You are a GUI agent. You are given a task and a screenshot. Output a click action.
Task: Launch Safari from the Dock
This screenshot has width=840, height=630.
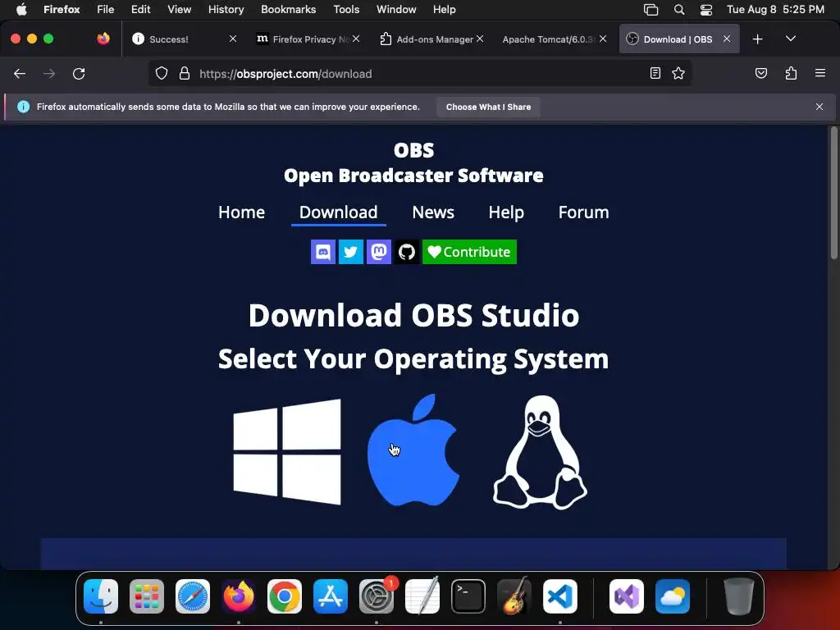pyautogui.click(x=193, y=596)
